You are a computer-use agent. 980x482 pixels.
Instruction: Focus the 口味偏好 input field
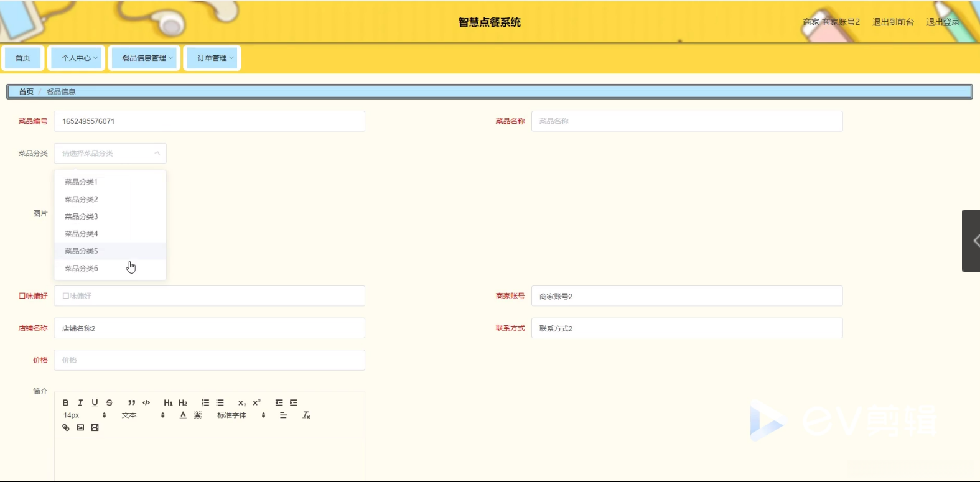210,296
